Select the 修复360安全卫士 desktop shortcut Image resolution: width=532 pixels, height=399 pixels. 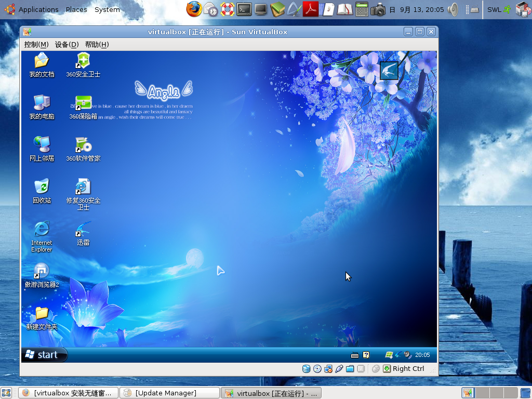click(83, 194)
